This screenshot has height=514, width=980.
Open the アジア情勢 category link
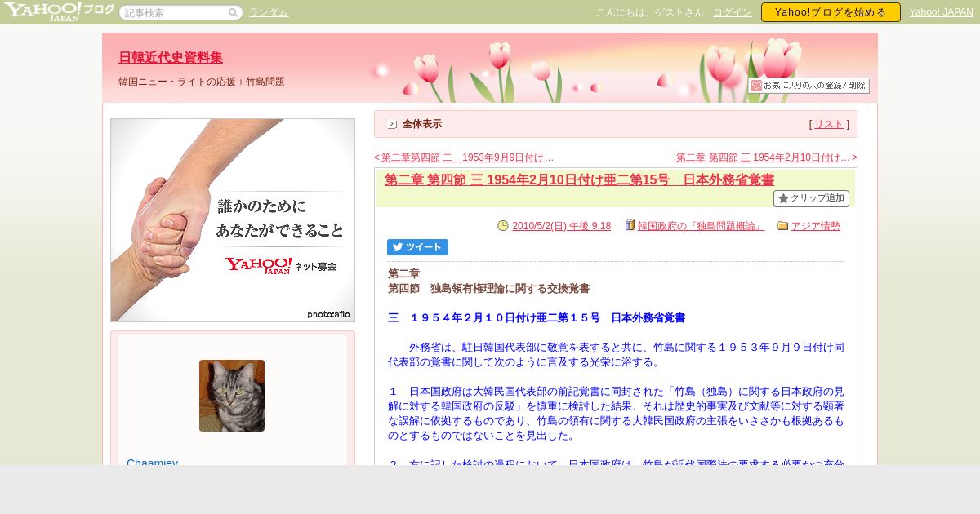click(816, 226)
